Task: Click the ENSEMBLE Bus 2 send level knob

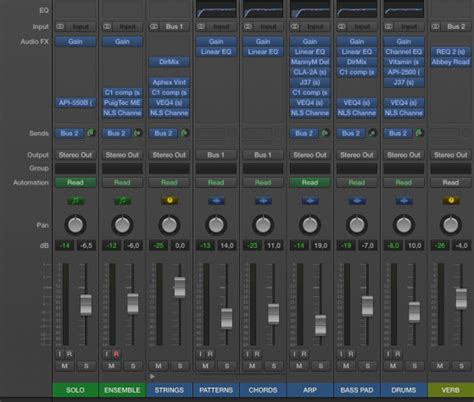Action: 138,133
